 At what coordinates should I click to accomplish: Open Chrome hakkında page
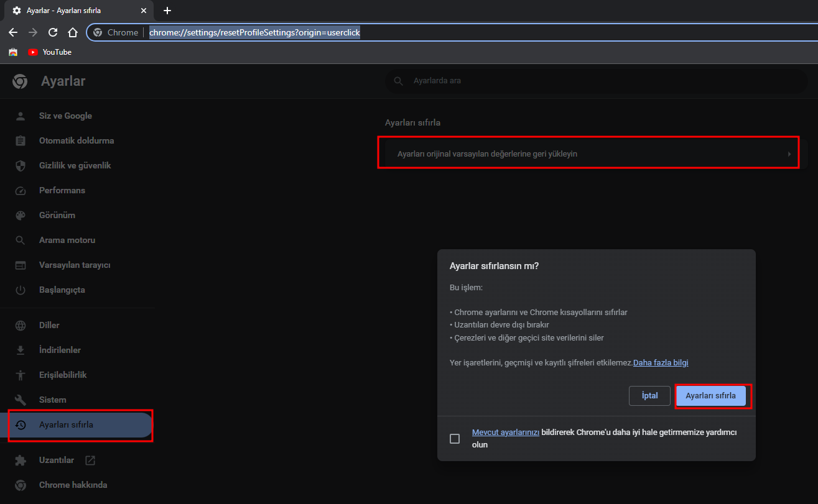pos(73,485)
